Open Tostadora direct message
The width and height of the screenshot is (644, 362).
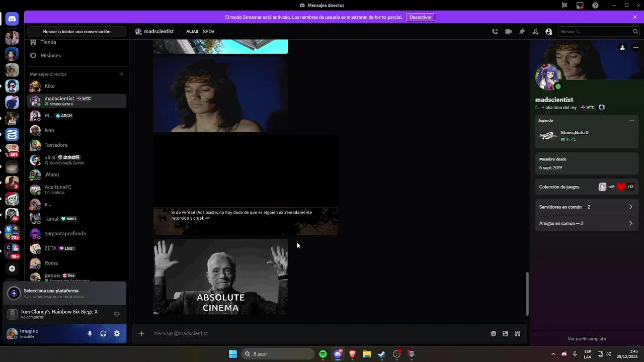(x=76, y=145)
